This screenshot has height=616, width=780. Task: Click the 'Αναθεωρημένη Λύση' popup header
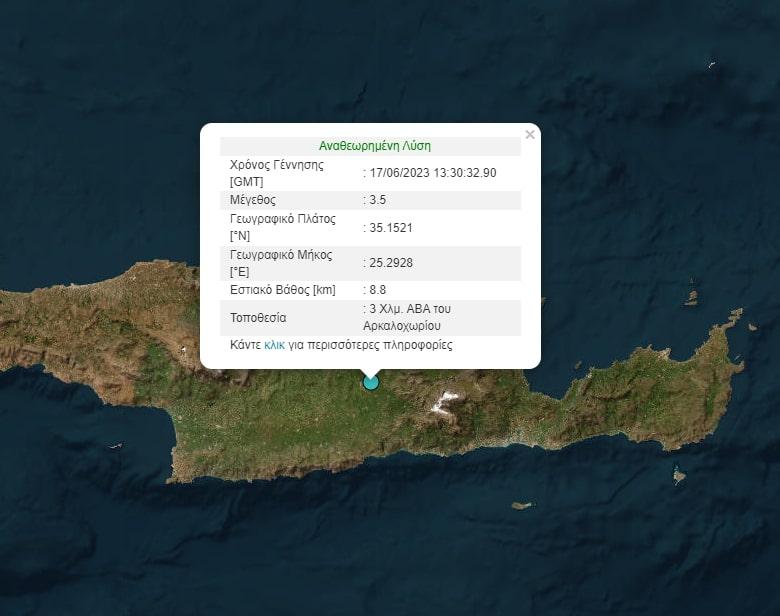[x=374, y=146]
